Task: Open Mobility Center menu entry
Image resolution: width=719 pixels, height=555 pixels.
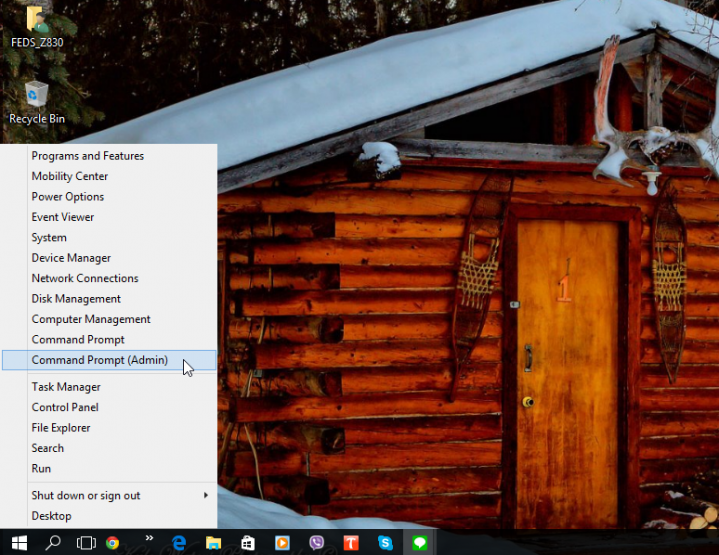Action: [110, 176]
